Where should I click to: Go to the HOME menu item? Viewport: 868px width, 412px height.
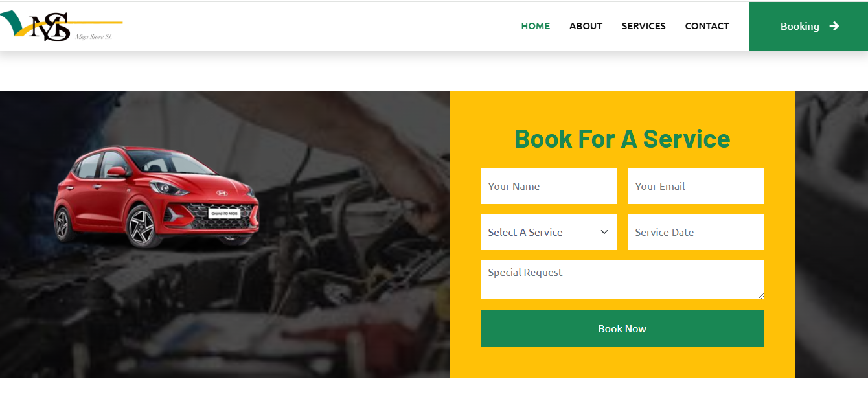click(536, 26)
